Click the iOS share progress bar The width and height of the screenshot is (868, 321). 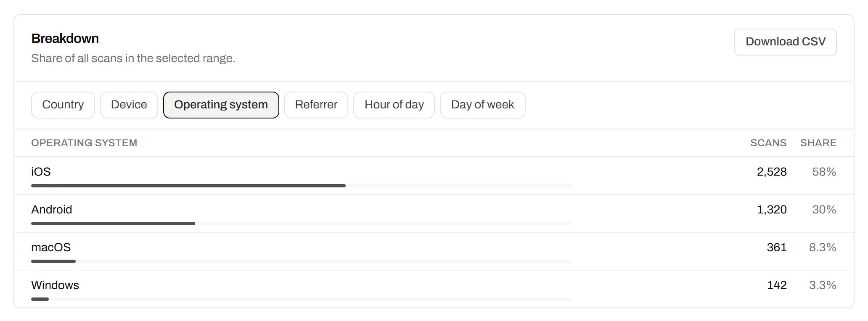[x=302, y=186]
